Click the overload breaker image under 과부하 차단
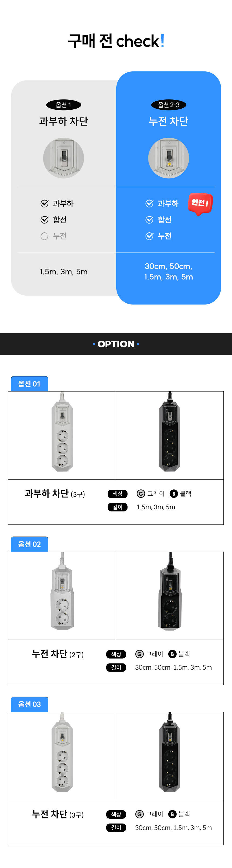This screenshot has width=232, height=868. [63, 158]
